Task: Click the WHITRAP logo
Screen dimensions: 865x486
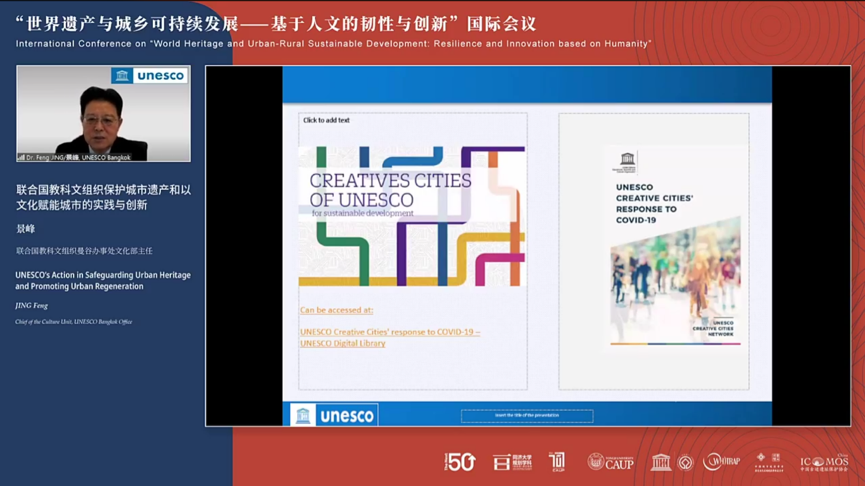Action: 721,461
